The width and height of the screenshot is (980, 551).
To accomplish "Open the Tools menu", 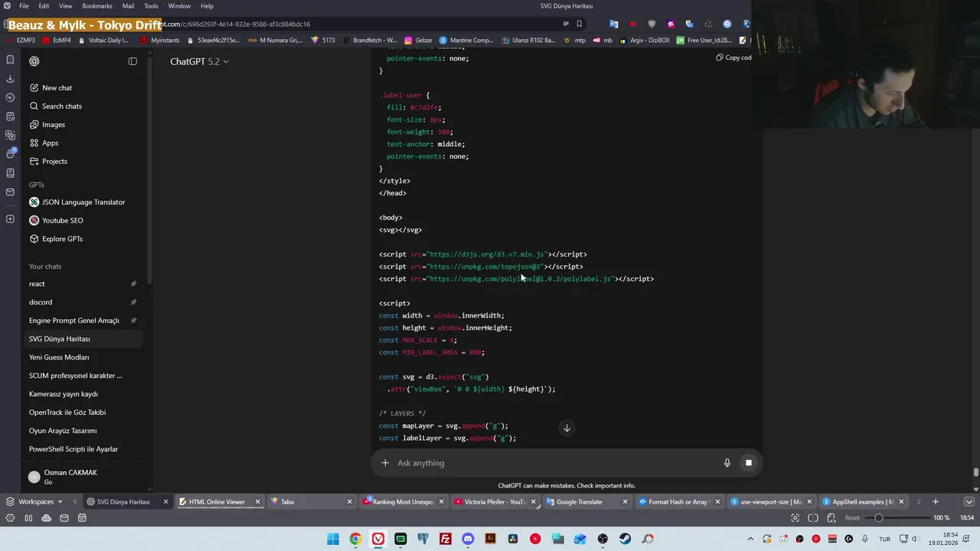I will pyautogui.click(x=151, y=6).
